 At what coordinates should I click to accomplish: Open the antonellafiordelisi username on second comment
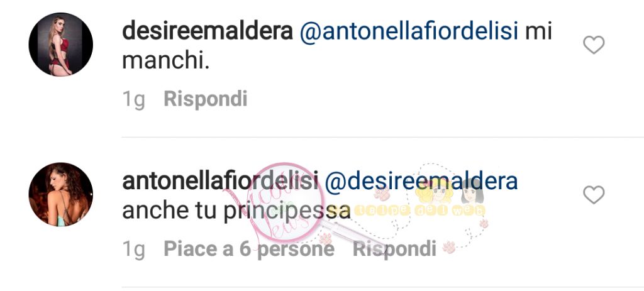tap(220, 182)
